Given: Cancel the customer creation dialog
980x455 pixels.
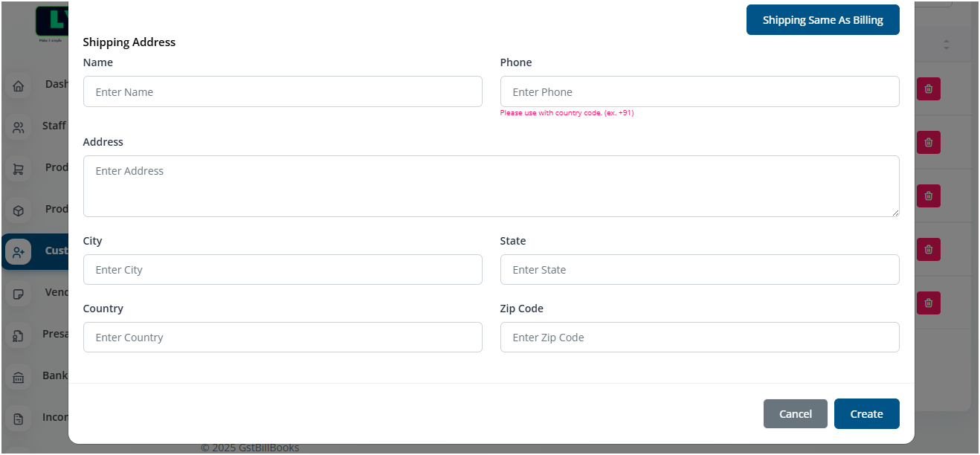Looking at the screenshot, I should (795, 414).
